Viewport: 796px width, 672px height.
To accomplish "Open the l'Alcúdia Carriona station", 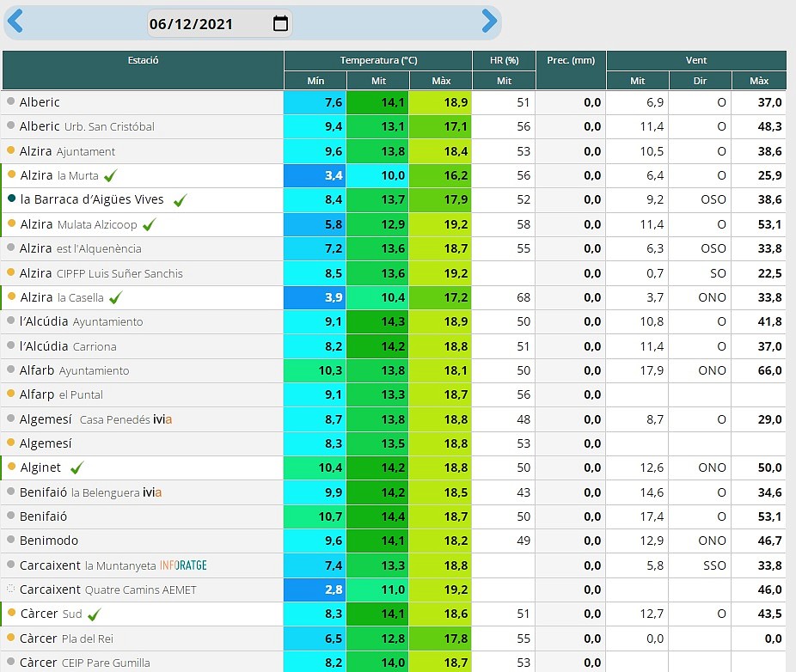I will pos(68,346).
